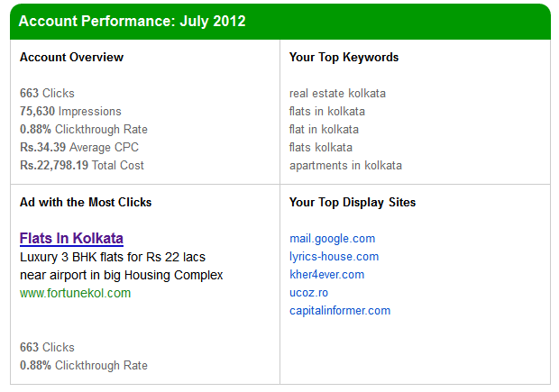This screenshot has width=559, height=392.
Task: Click the "apartments in kolkata" keyword
Action: click(x=345, y=165)
